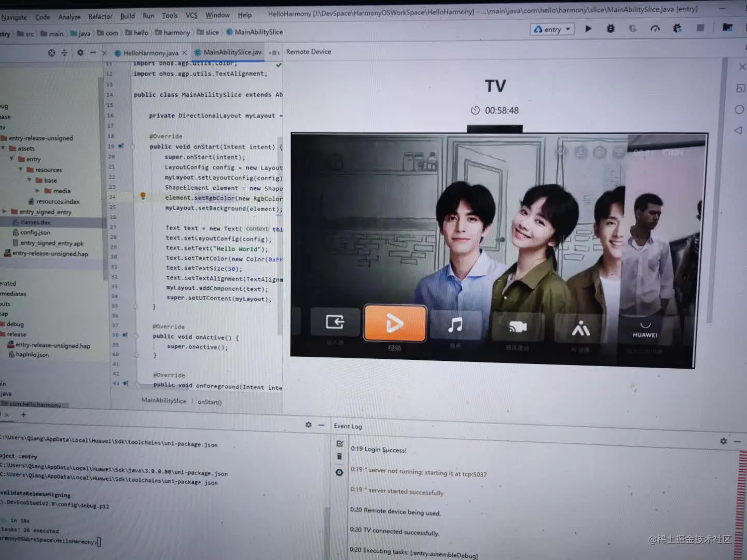Open terminal panel settings gear

(x=309, y=425)
